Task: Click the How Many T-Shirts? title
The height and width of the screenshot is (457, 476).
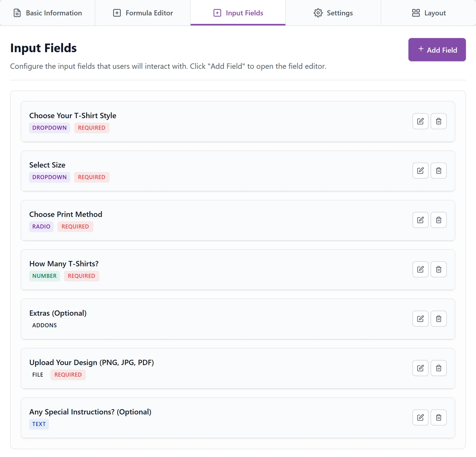Action: point(64,263)
